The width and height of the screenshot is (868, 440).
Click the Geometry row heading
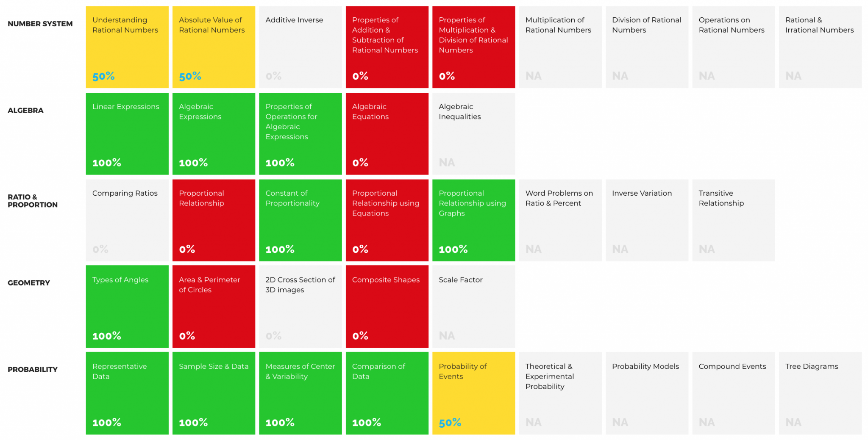pos(29,283)
